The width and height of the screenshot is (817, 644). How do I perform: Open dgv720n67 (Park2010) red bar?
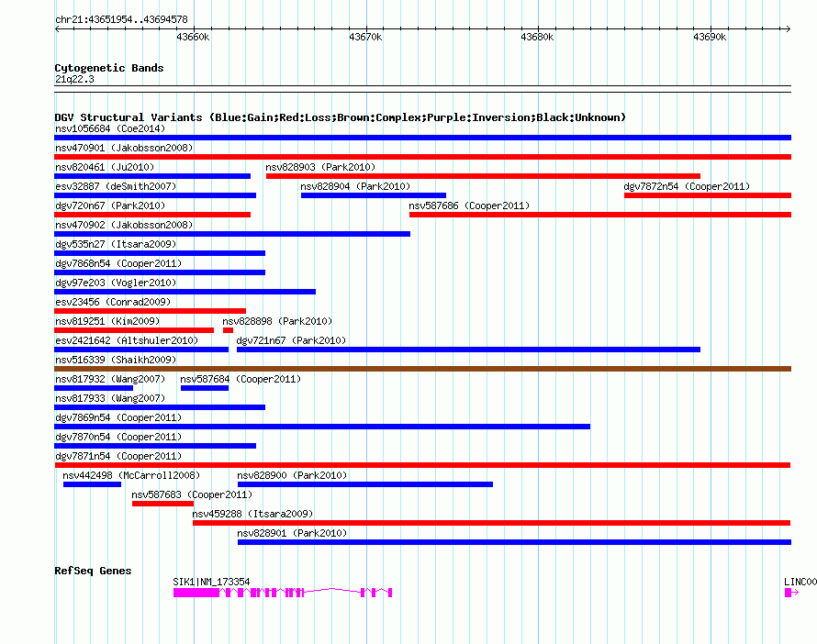[152, 215]
